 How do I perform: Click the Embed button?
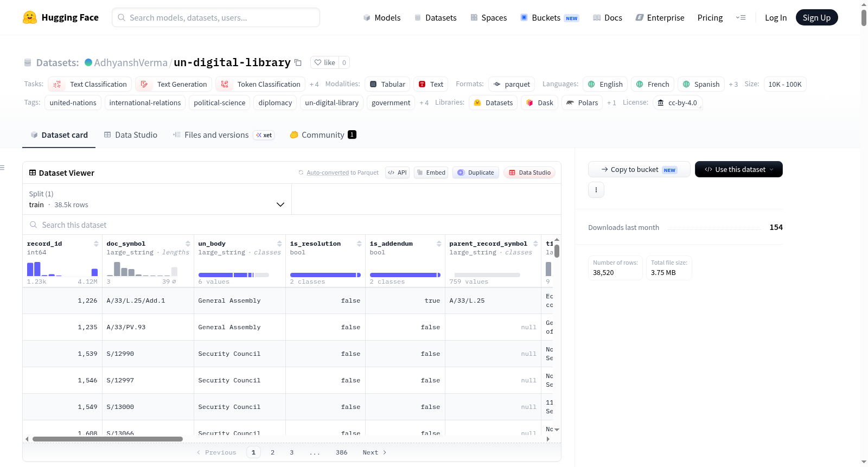click(431, 172)
